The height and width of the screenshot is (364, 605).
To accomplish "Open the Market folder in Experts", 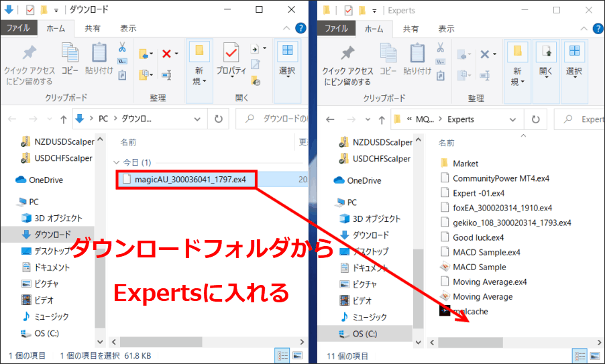I will click(x=465, y=164).
